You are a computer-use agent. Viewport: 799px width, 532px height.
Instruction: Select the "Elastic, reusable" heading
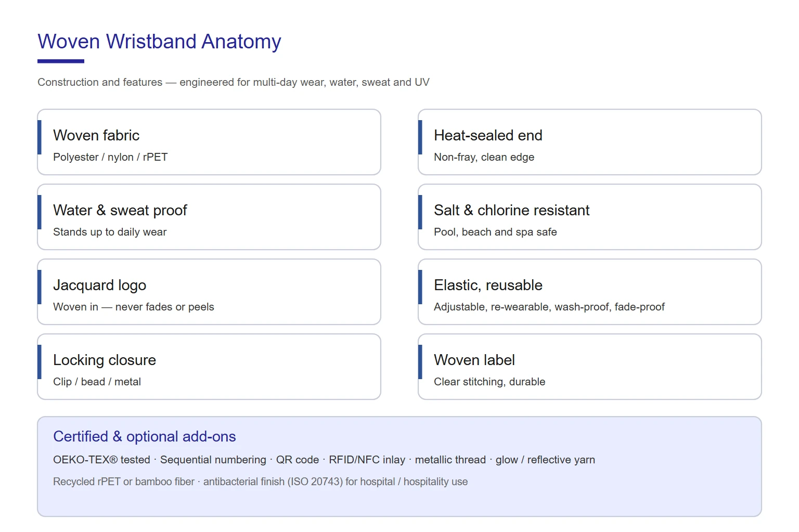pos(488,285)
